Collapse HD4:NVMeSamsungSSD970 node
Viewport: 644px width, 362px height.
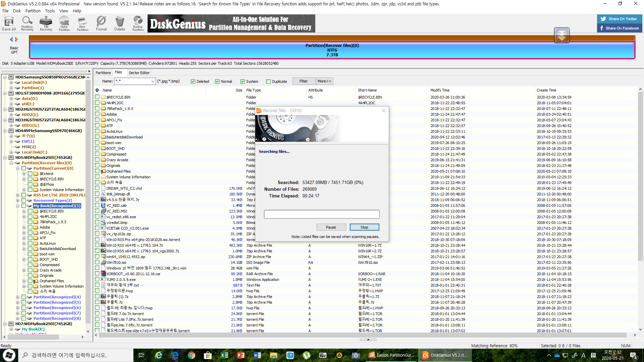pyautogui.click(x=5, y=131)
